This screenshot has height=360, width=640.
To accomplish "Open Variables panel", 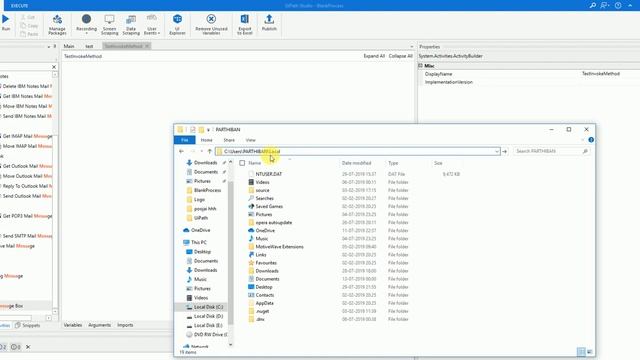I will coord(73,325).
